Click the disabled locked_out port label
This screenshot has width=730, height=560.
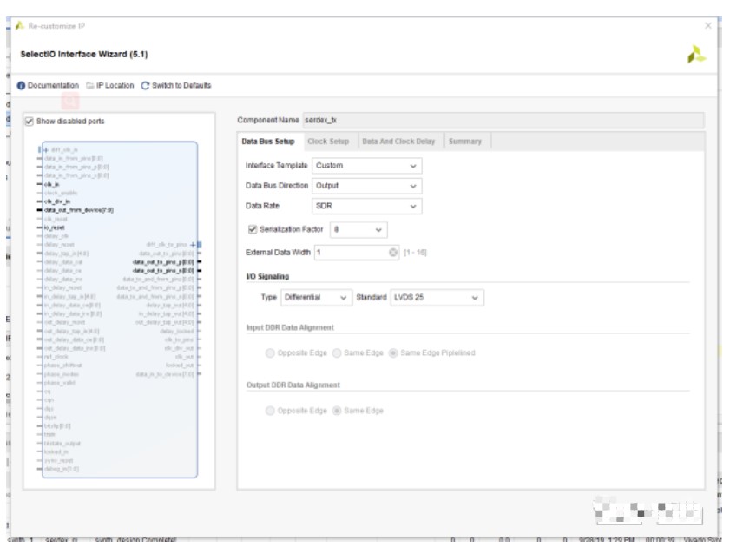pyautogui.click(x=180, y=366)
